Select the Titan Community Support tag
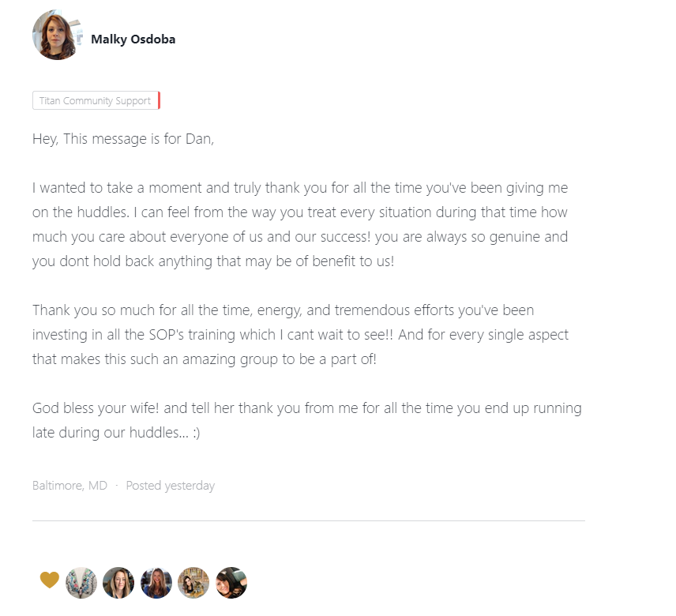The width and height of the screenshot is (676, 616). coord(95,101)
